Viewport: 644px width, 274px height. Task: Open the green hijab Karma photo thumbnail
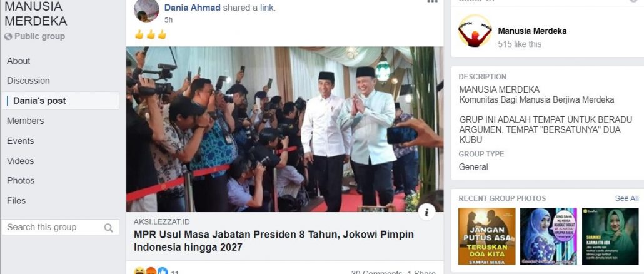coord(610,236)
